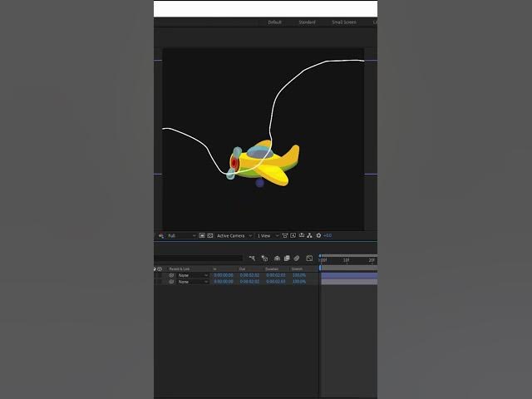Switch to the Default workspace
532x399 pixels.
tap(274, 22)
